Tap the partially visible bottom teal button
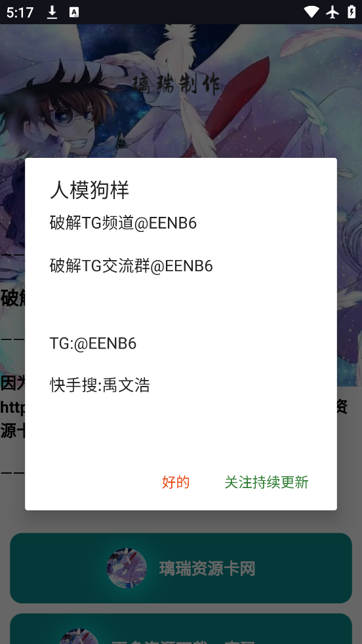The width and height of the screenshot is (362, 644). [x=181, y=629]
